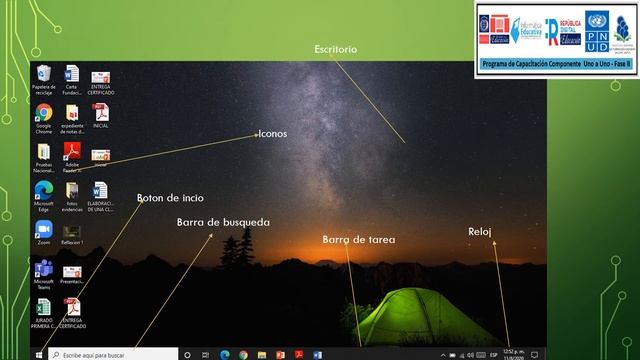
Task: Open Task View on the taskbar
Action: tap(206, 355)
